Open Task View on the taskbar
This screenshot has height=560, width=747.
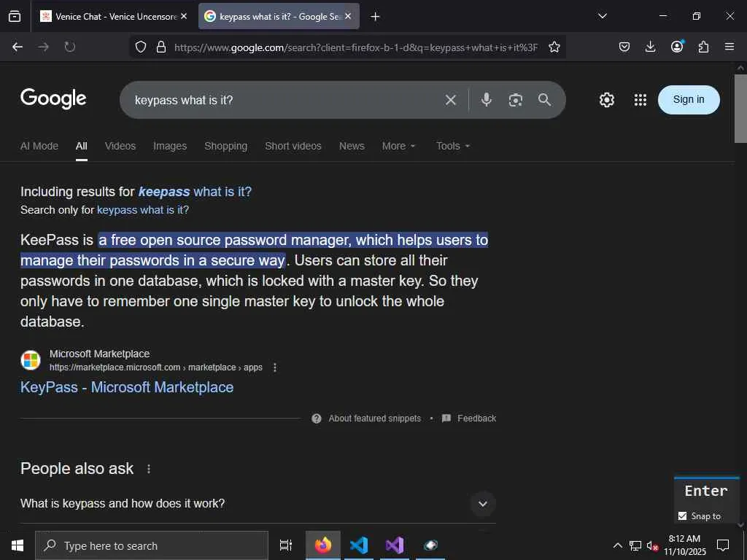click(x=286, y=545)
